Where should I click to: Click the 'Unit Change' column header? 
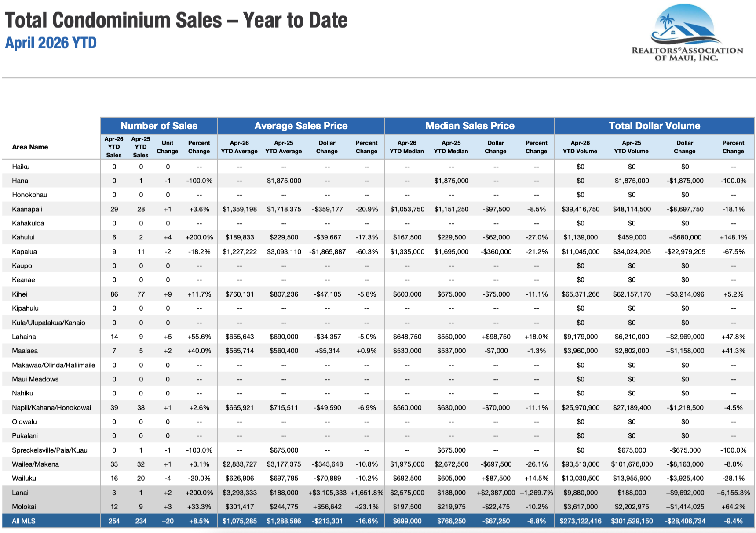tap(167, 147)
